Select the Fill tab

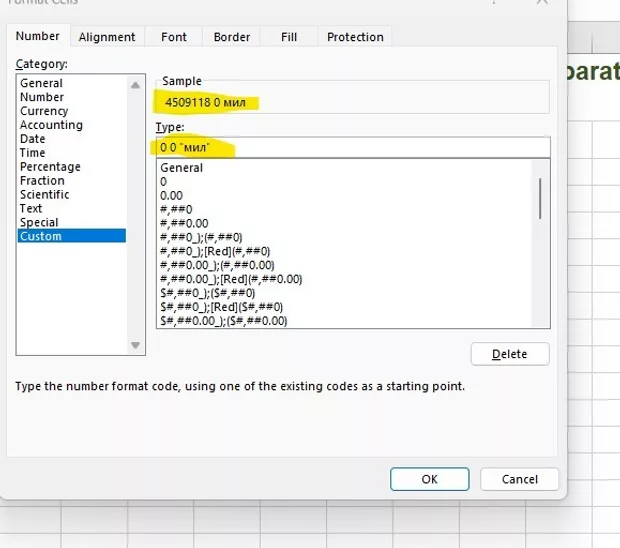pyautogui.click(x=289, y=37)
